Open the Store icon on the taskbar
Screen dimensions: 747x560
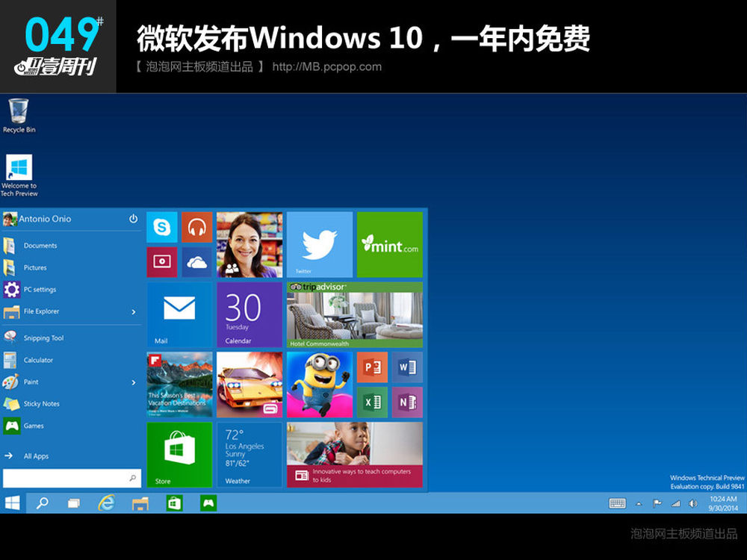(x=174, y=503)
